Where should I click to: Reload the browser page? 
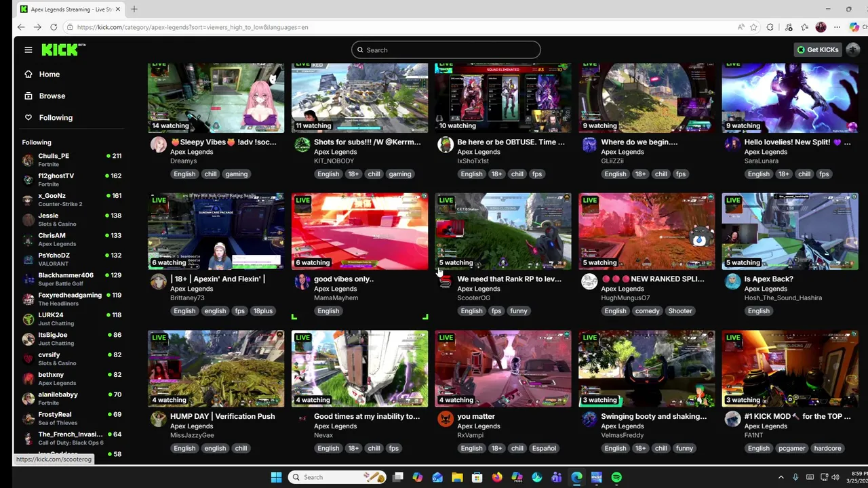[54, 27]
